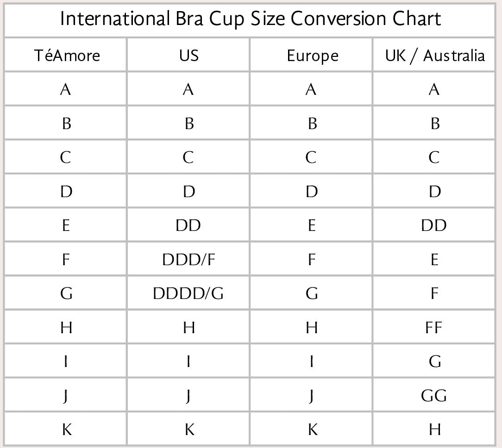The height and width of the screenshot is (448, 502).
Task: Select the TéAmore column header
Action: [67, 56]
